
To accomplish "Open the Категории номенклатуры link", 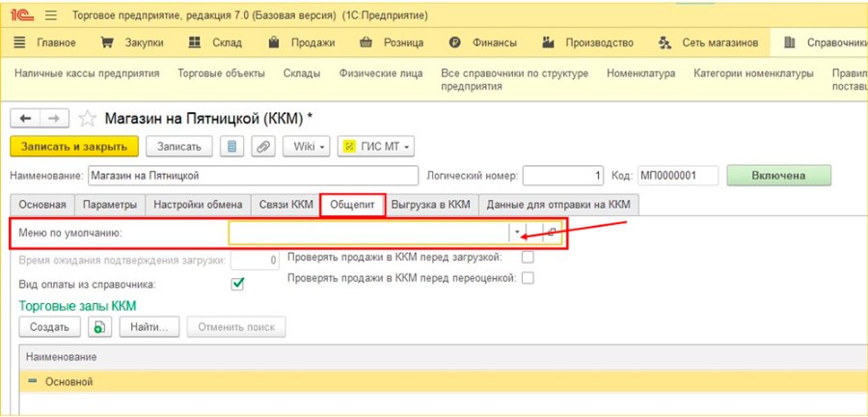I will (x=753, y=73).
